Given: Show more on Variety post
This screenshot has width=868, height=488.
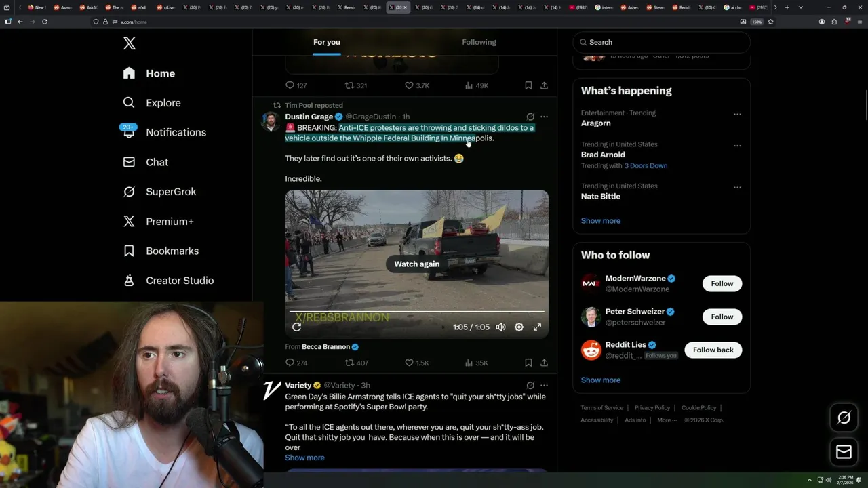Looking at the screenshot, I should coord(304,457).
